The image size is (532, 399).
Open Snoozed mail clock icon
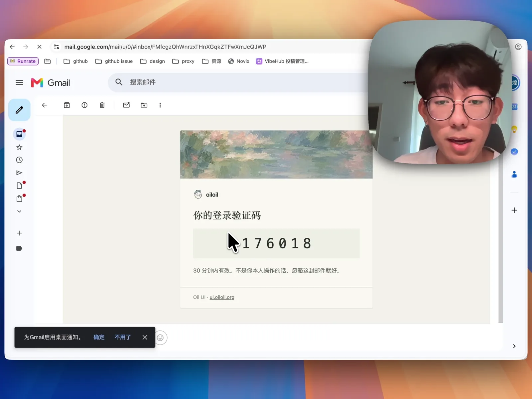tap(19, 160)
